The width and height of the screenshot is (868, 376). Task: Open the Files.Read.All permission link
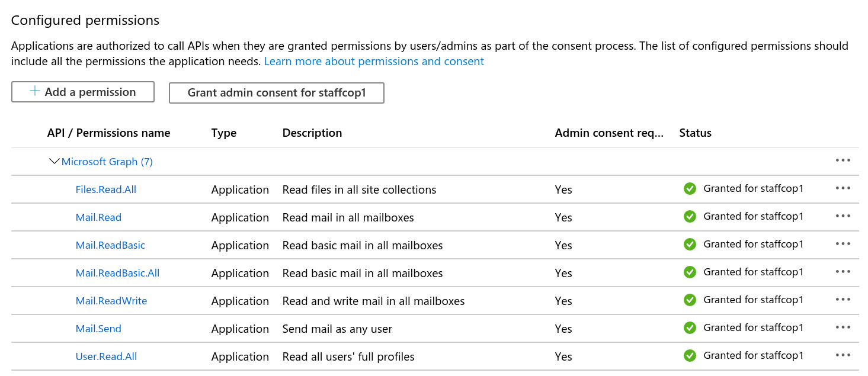tap(106, 189)
